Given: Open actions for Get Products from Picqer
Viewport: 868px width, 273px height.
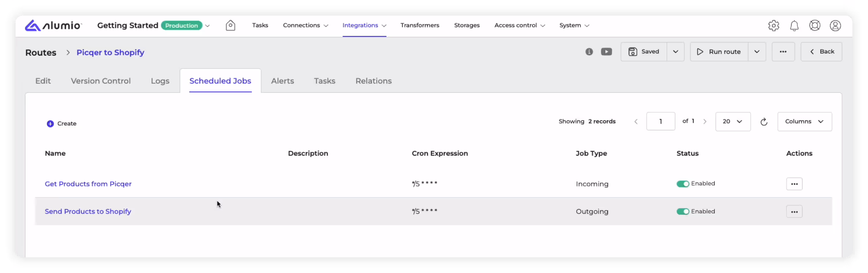Looking at the screenshot, I should [x=794, y=184].
